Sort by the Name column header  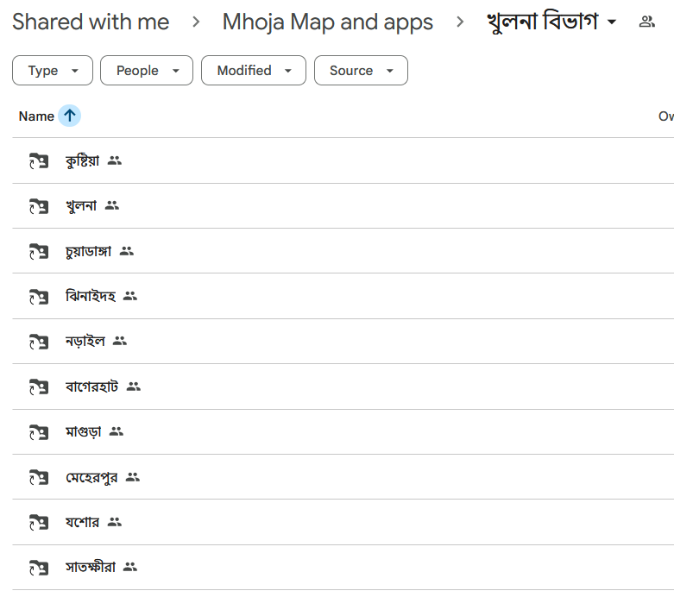[36, 116]
